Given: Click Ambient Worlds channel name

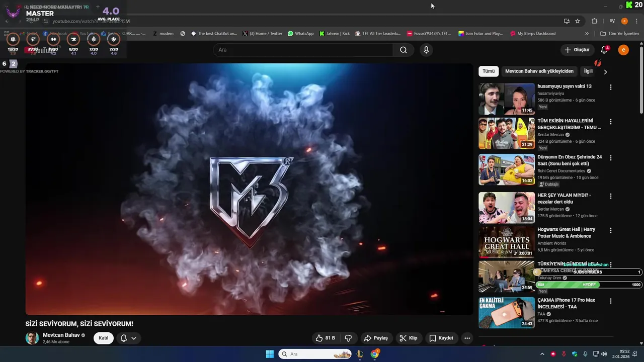Looking at the screenshot, I should tap(551, 243).
